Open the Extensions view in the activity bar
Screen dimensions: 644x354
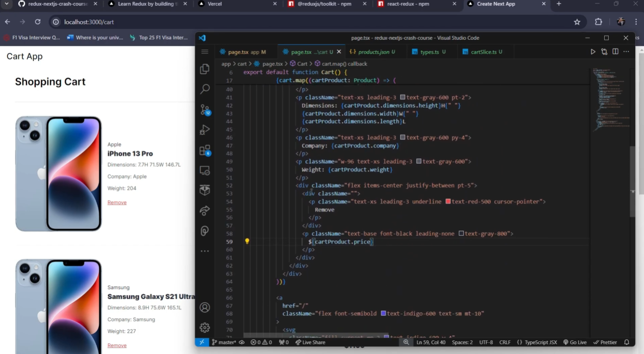tap(205, 150)
